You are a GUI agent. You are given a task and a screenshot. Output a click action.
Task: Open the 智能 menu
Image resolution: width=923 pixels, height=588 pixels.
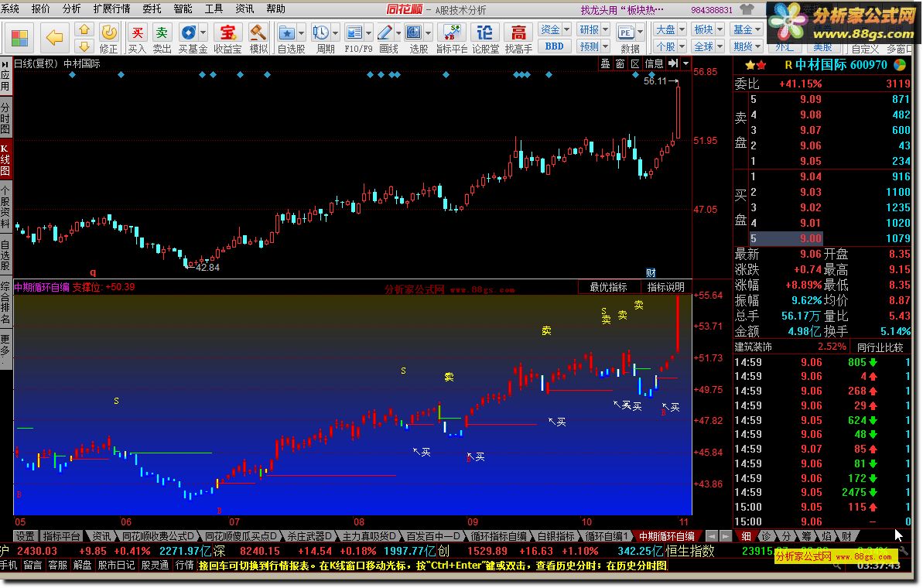coord(183,9)
